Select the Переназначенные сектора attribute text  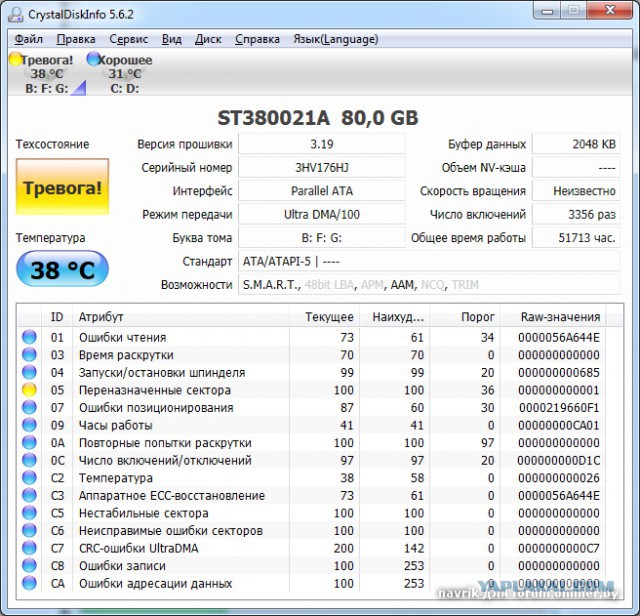[x=155, y=390]
